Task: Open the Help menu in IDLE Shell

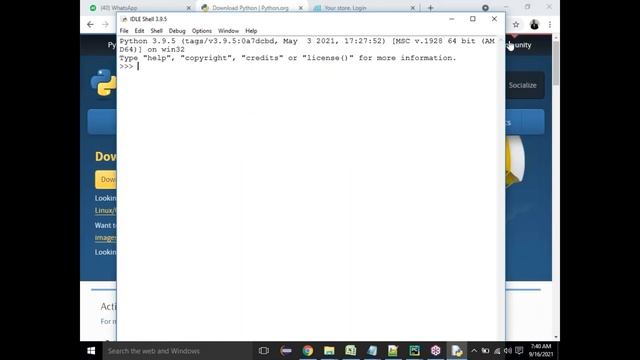Action: (251, 31)
